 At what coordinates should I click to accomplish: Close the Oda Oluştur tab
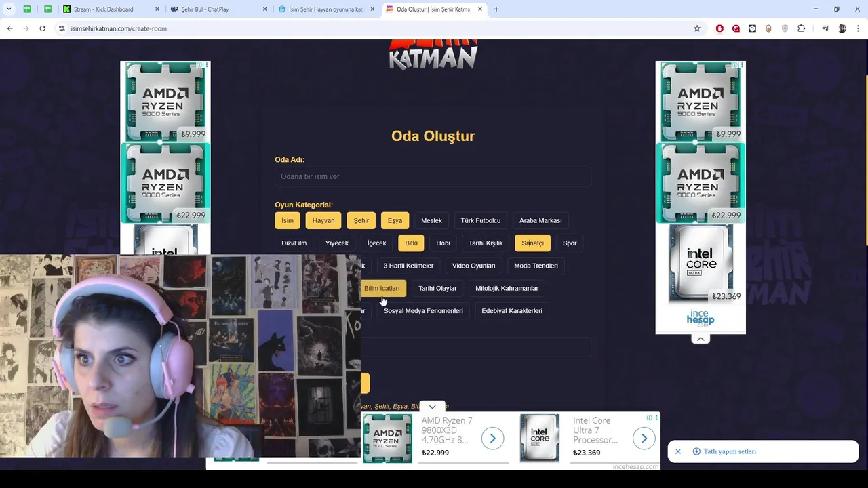pyautogui.click(x=480, y=9)
